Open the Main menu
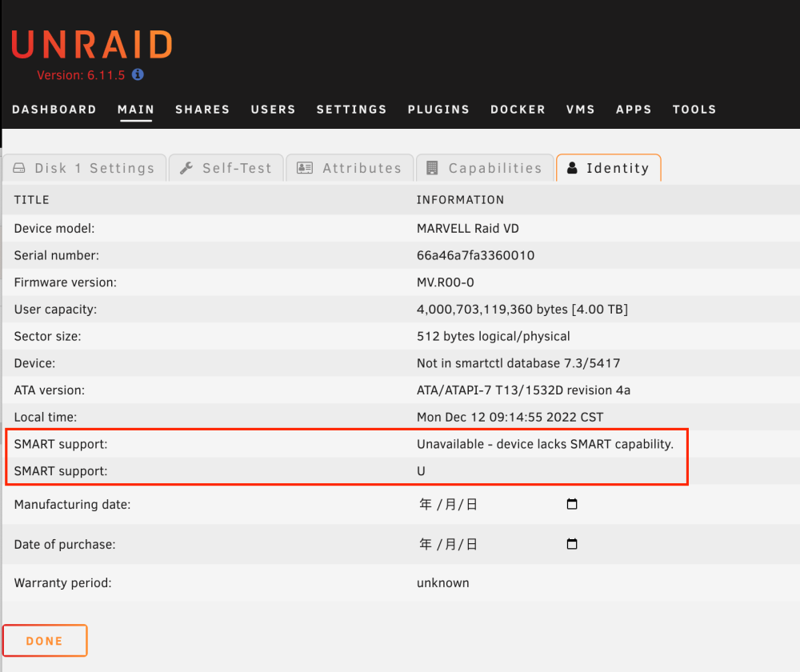 pos(136,109)
